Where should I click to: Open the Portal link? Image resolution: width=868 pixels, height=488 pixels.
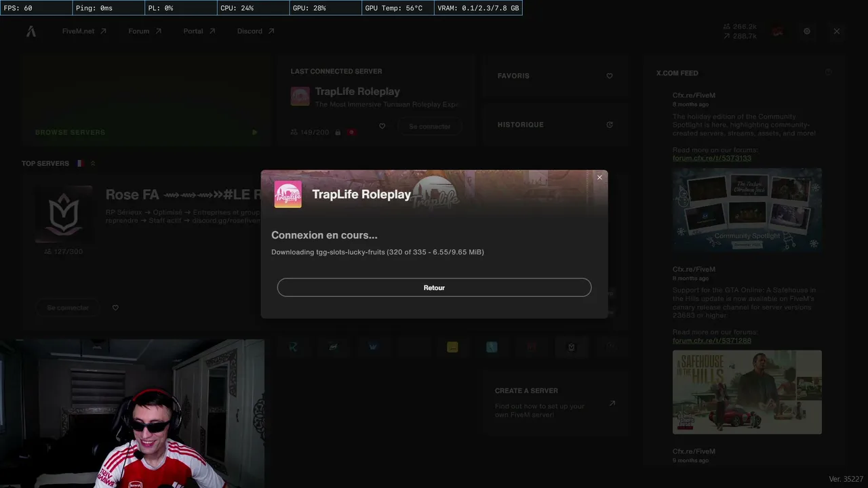coord(199,31)
